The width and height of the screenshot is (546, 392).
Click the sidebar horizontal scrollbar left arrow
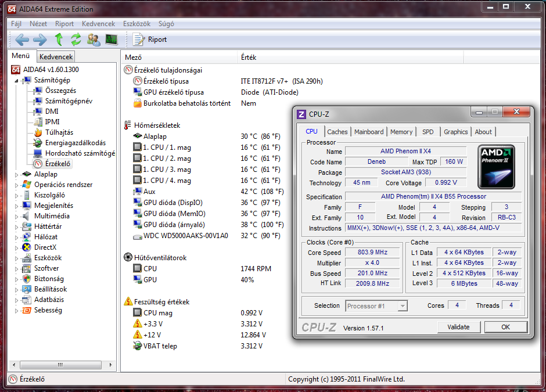click(x=14, y=365)
